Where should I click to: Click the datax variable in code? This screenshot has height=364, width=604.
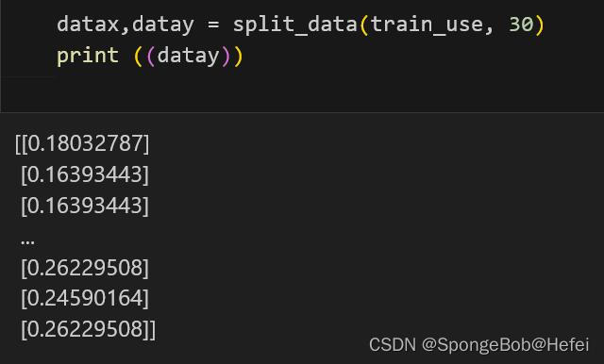(88, 25)
